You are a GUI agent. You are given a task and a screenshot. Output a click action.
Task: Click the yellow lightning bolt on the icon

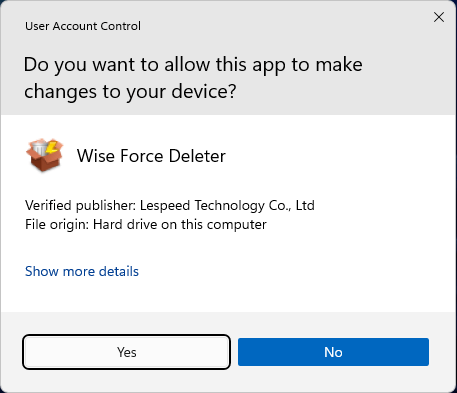pyautogui.click(x=52, y=148)
